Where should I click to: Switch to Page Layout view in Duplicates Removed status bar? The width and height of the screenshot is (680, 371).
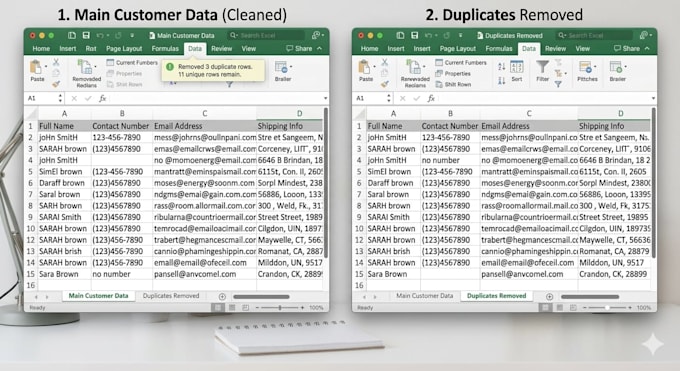pos(560,308)
